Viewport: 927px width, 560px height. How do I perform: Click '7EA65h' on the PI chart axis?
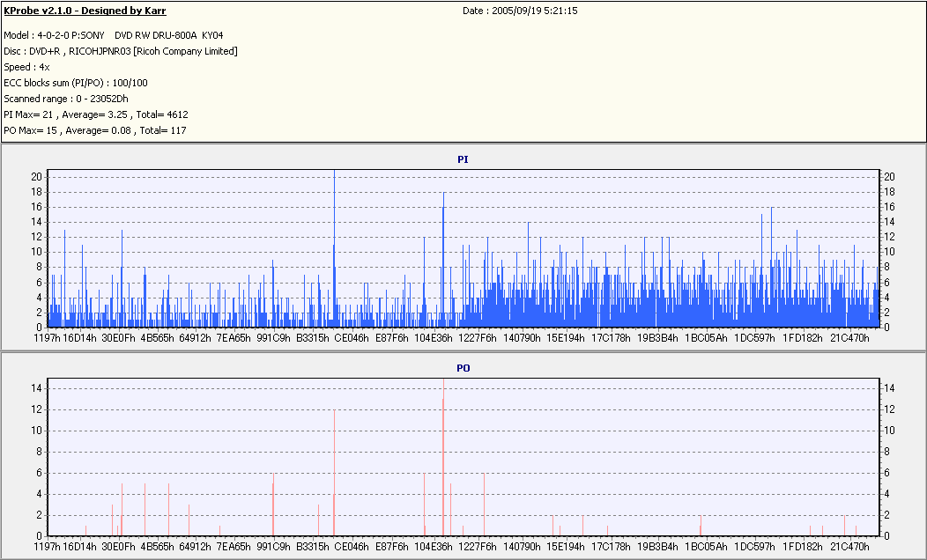point(234,338)
